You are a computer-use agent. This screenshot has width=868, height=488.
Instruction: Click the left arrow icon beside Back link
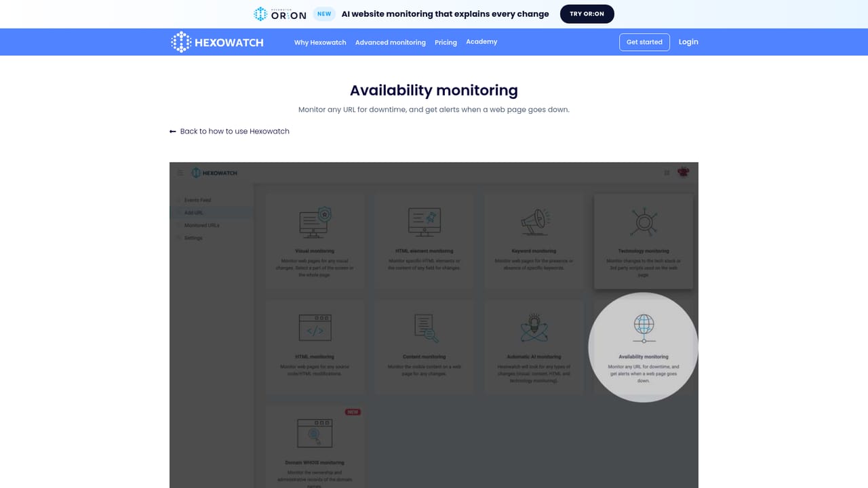pos(173,131)
